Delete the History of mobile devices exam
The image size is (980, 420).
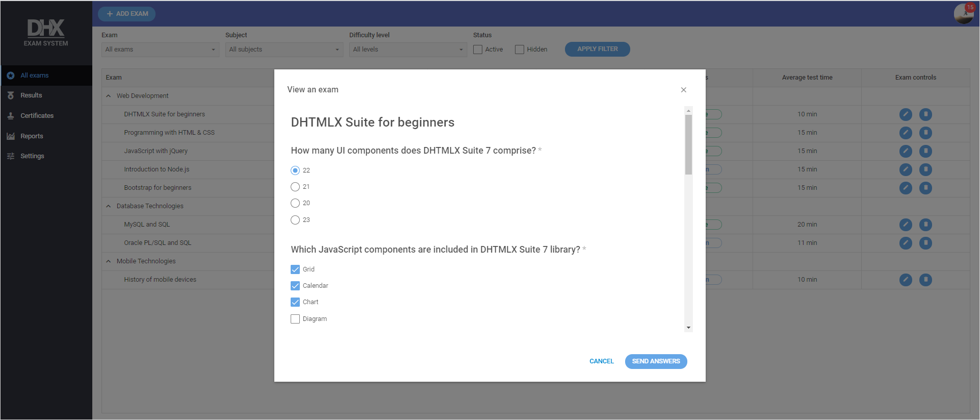coord(925,280)
